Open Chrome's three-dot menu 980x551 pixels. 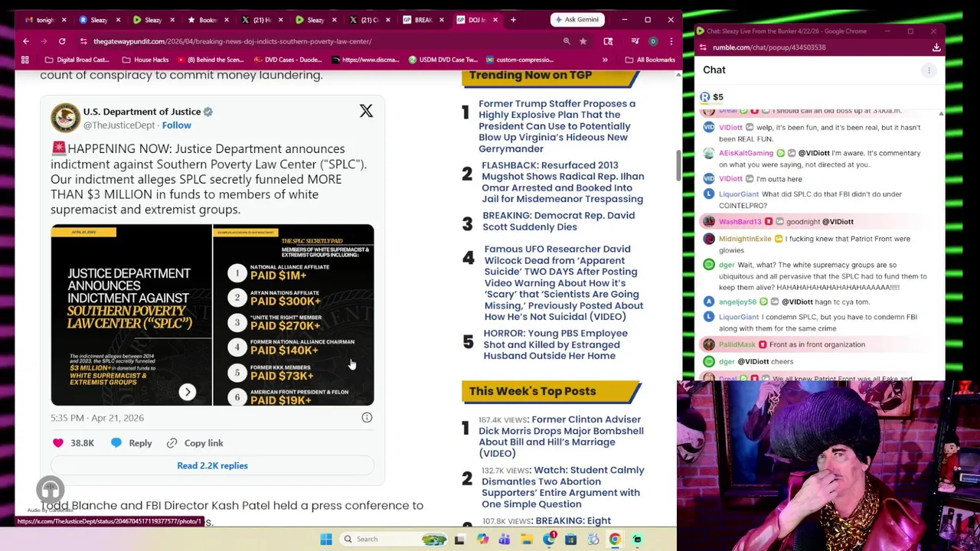(671, 41)
